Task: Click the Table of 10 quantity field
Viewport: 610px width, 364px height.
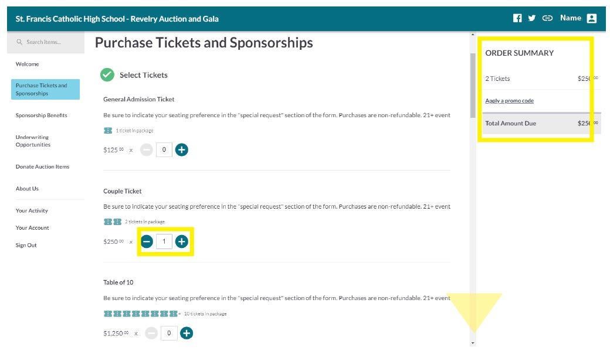Action: click(169, 334)
